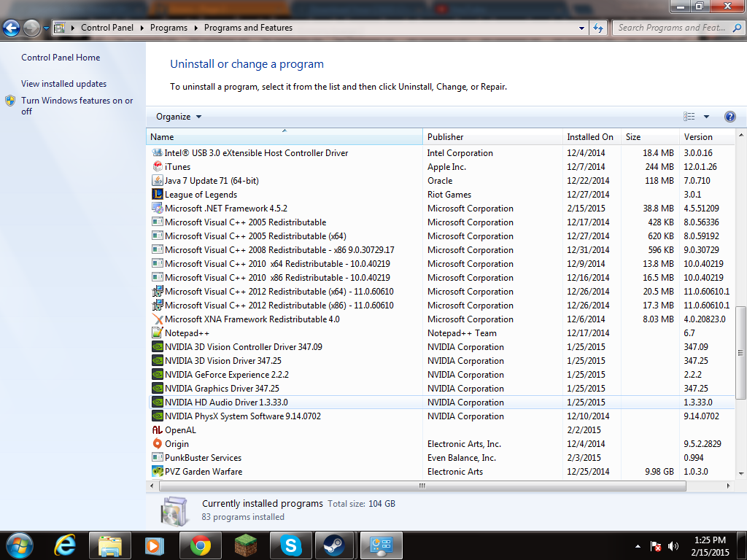This screenshot has height=560, width=747.
Task: Open View installed updates link
Action: 64,84
